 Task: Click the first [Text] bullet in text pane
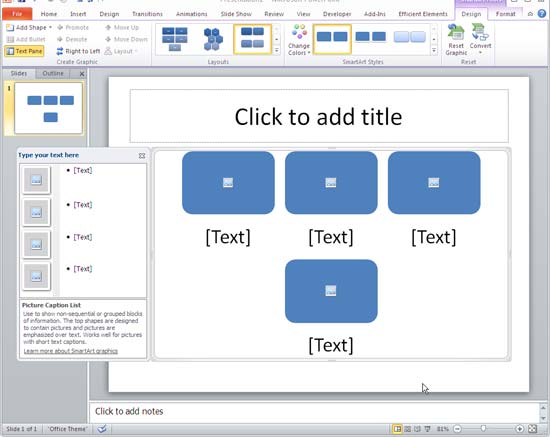point(83,170)
